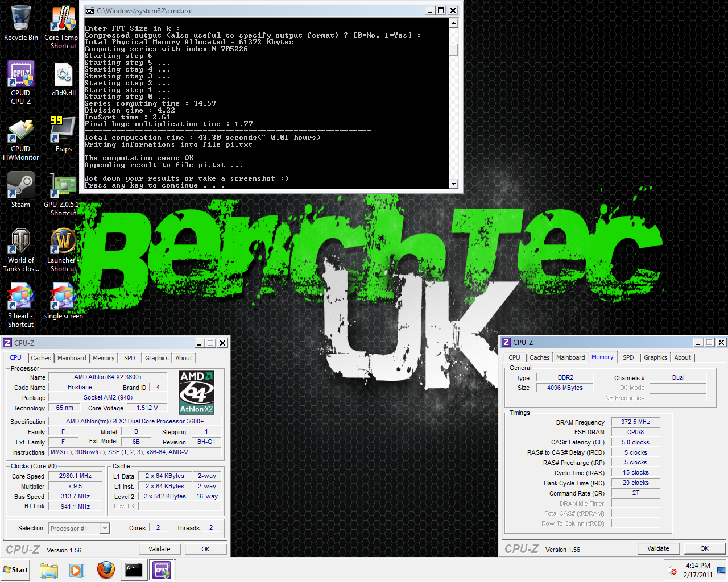Screen dimensions: 728x582
Task: Switch to CPU-Z taskbar button
Action: [162, 570]
